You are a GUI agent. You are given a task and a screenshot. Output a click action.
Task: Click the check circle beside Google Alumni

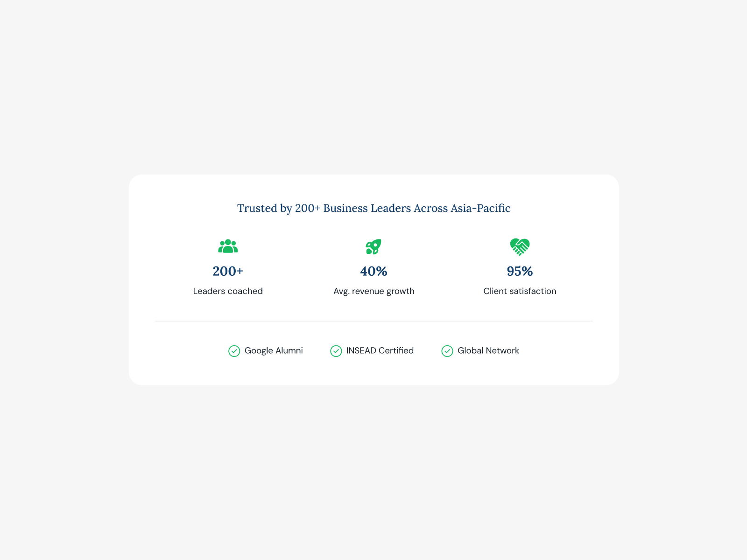click(x=234, y=351)
